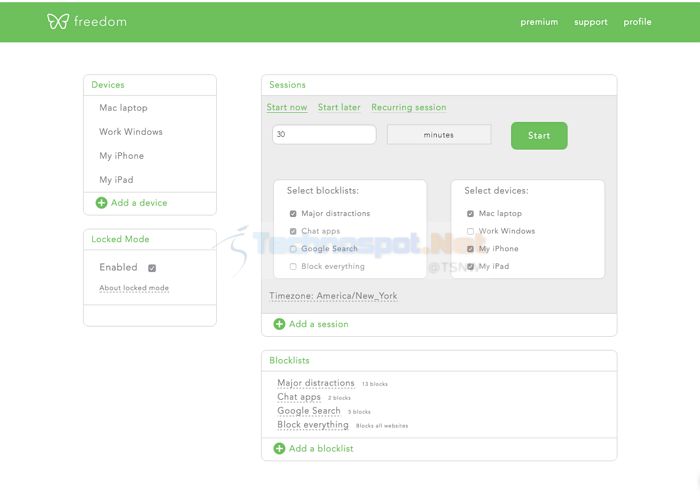Viewport: 700px width, 500px height.
Task: Select Mac laptop in the Devices list
Action: pyautogui.click(x=123, y=108)
